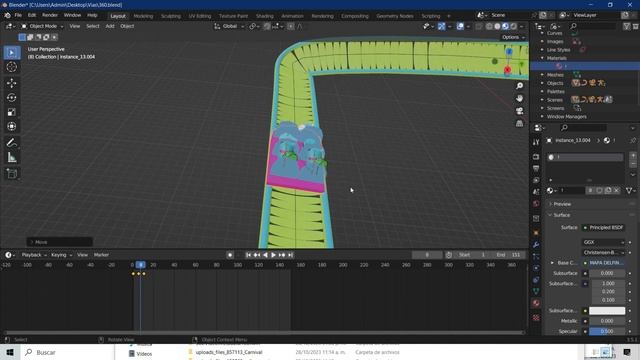This screenshot has height=360, width=640.
Task: Click the Subsurface Color white swatch
Action: point(607,311)
